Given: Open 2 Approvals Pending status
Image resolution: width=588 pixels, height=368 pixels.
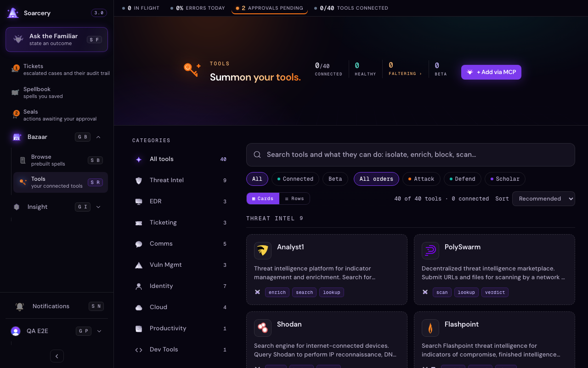Looking at the screenshot, I should click(x=270, y=8).
